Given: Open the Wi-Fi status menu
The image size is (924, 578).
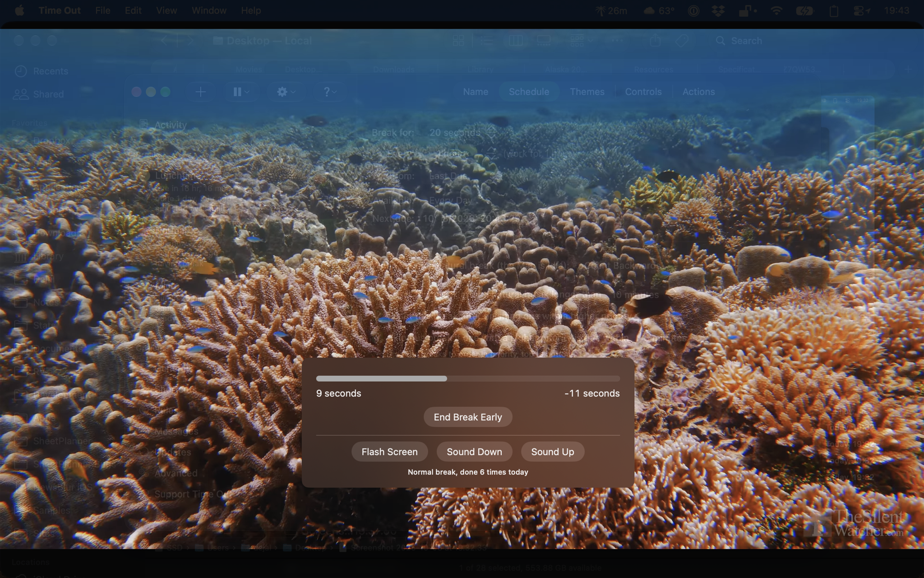Looking at the screenshot, I should click(x=776, y=10).
